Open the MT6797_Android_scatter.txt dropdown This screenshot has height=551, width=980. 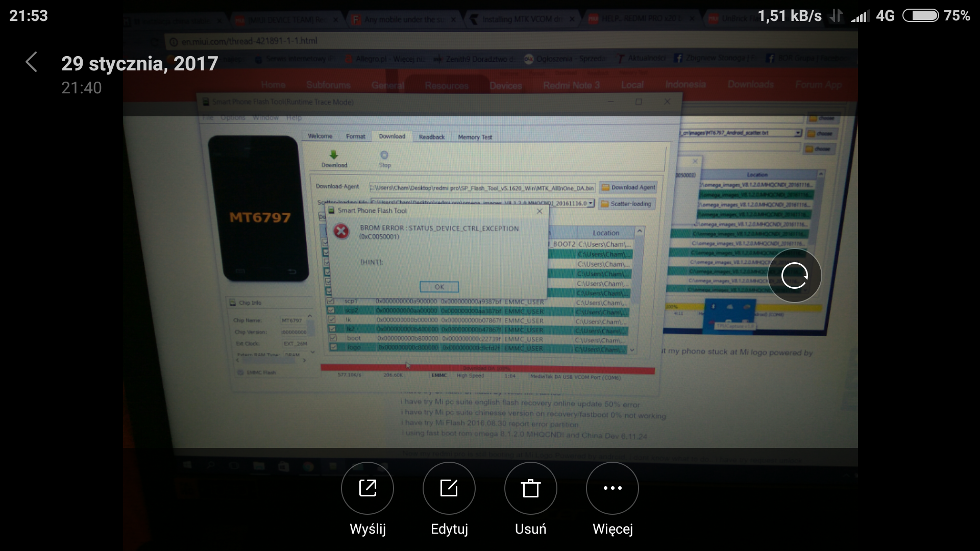tap(797, 133)
